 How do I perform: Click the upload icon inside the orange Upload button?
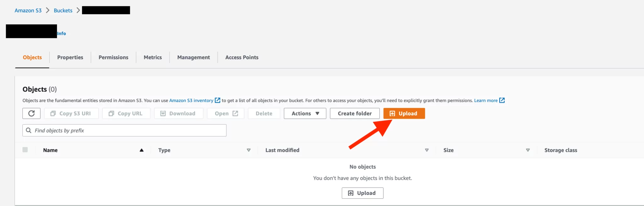tap(392, 113)
